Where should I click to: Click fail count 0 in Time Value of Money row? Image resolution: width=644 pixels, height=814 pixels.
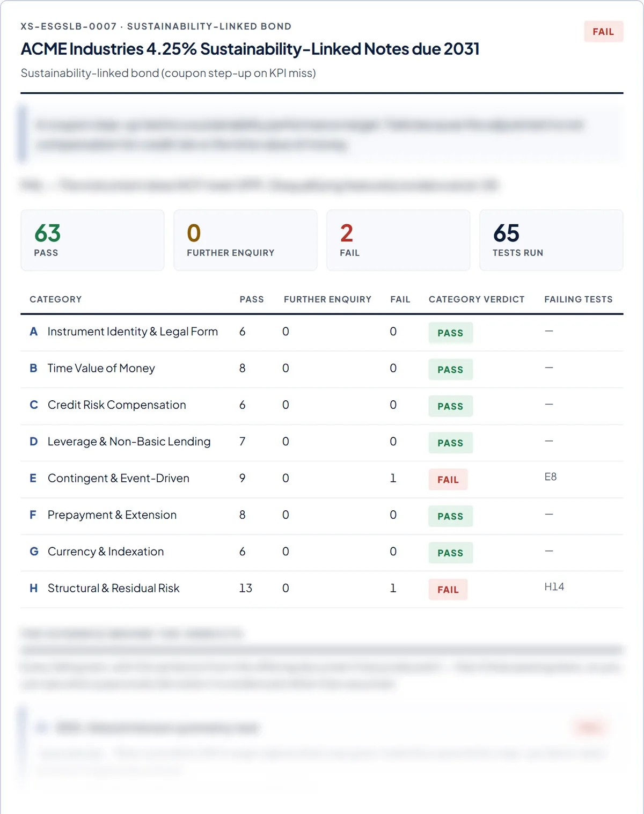393,368
